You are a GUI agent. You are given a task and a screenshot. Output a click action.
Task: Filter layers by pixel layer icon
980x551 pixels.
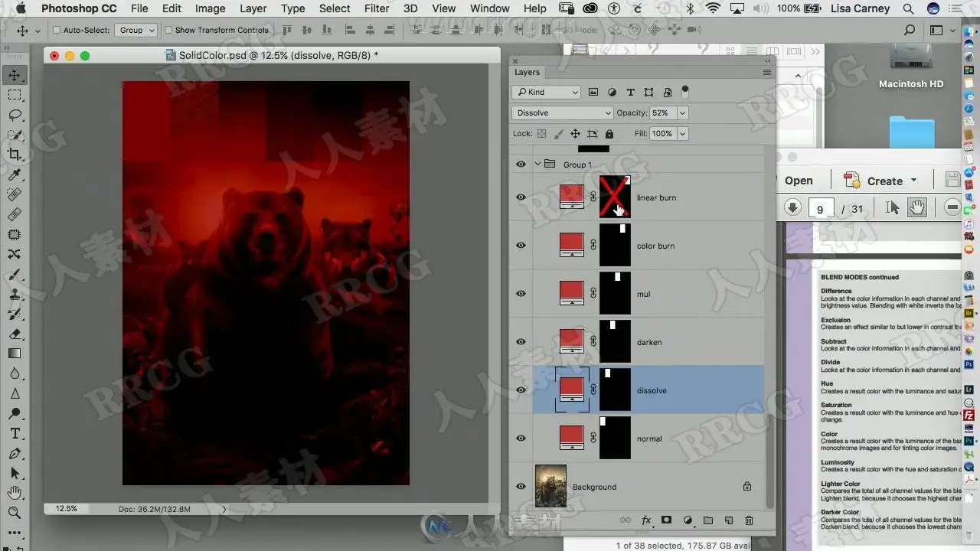(593, 92)
